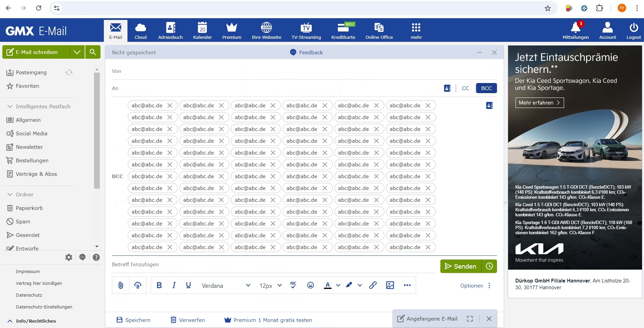Toggle the CC field
The image size is (644, 328).
pos(465,88)
